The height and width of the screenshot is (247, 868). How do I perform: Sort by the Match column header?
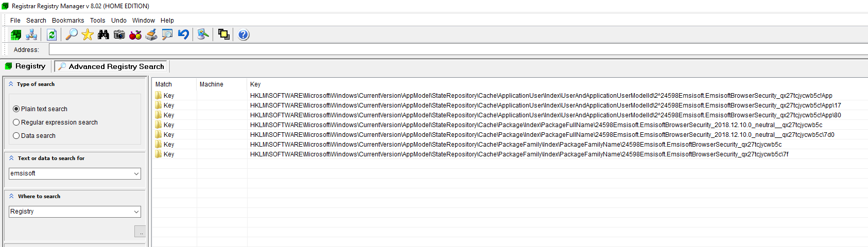point(174,84)
